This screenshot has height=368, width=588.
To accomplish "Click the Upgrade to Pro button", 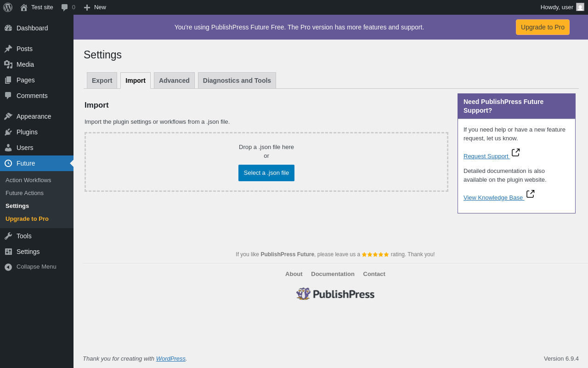I will point(543,27).
